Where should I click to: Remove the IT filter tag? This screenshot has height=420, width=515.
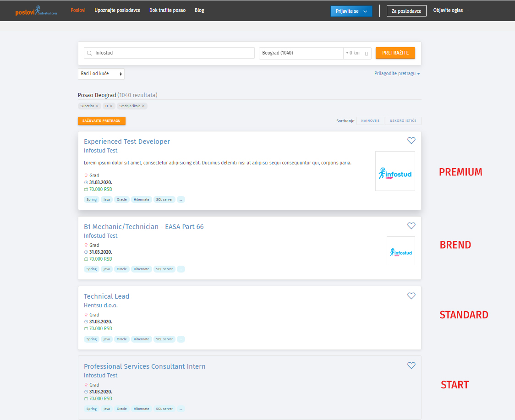click(x=111, y=106)
